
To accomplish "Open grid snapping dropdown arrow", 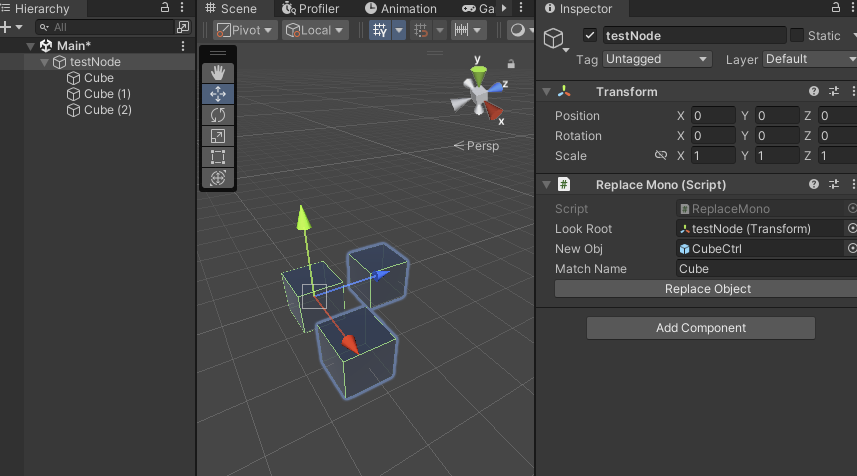I will point(439,30).
